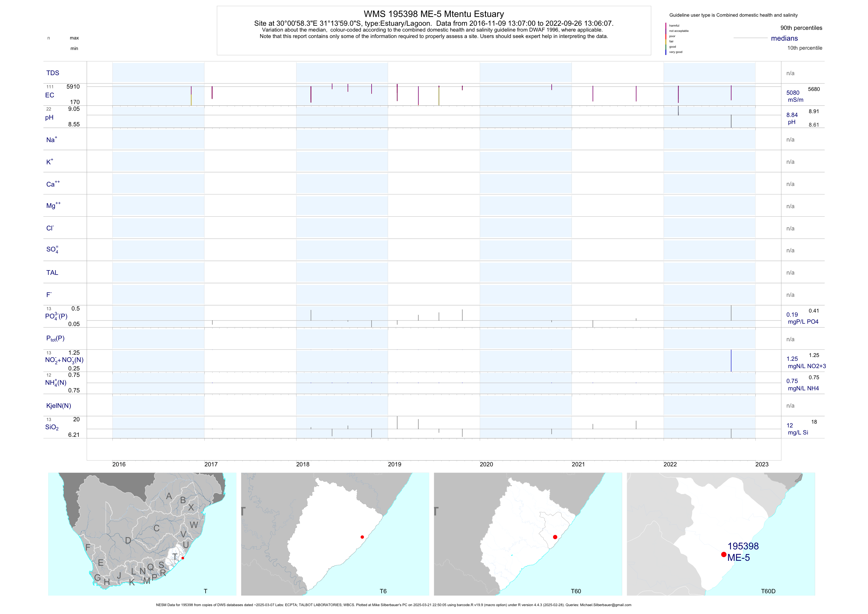Click the WMS 195398 ME-5 Mtentu Estuary title
This screenshot has width=868, height=614.
pos(434,14)
